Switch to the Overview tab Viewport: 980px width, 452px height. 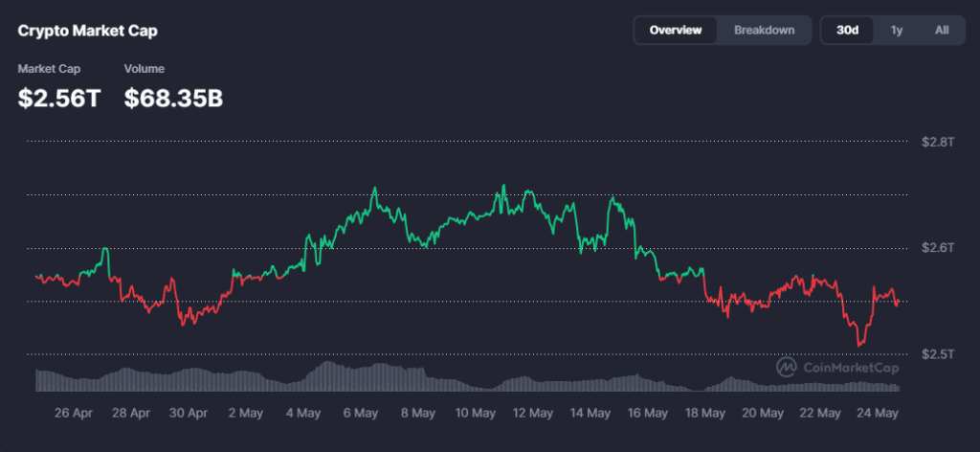coord(675,30)
